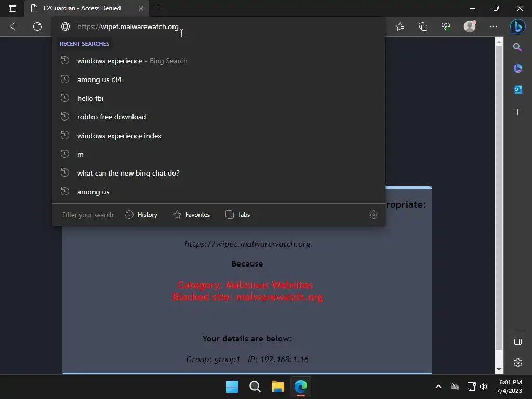Click blocked URL https://wipet.malwarewatch.org text
The width and height of the screenshot is (532, 399).
(247, 244)
